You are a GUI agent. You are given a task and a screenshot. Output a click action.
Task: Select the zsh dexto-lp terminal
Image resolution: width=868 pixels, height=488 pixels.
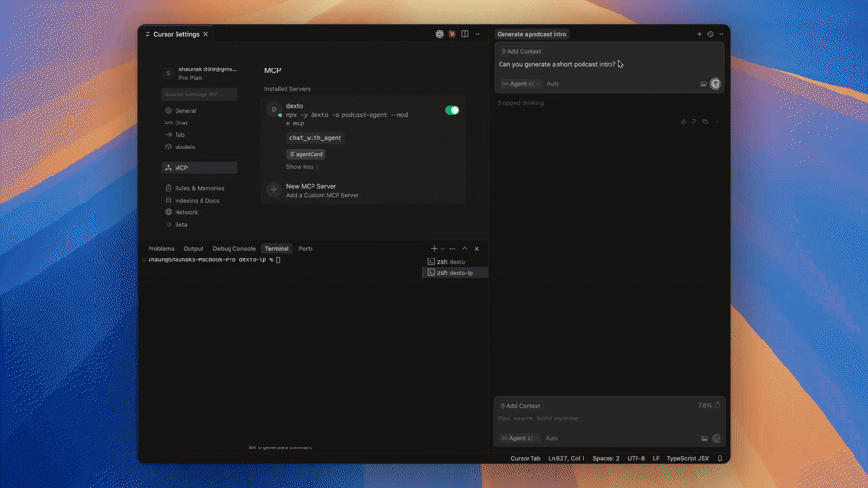point(455,273)
